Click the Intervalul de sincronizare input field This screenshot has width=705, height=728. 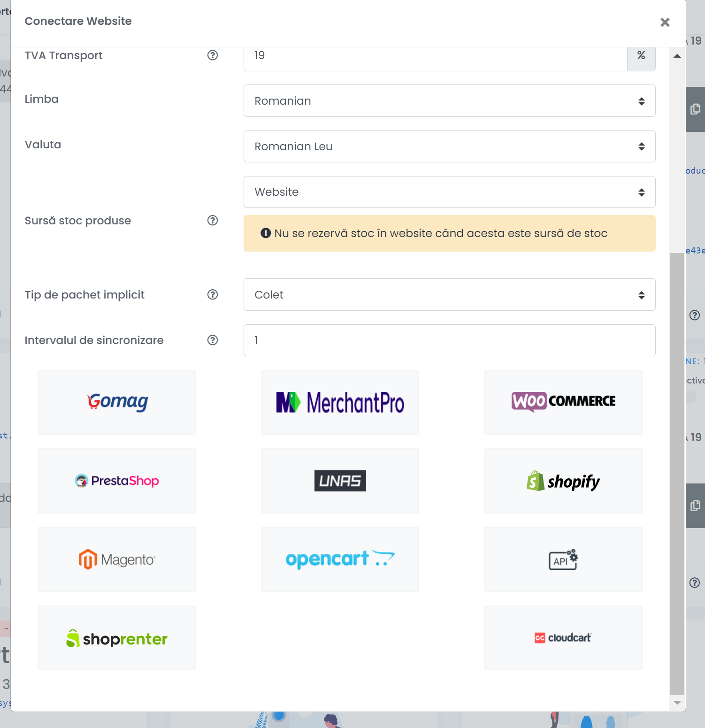click(x=449, y=340)
